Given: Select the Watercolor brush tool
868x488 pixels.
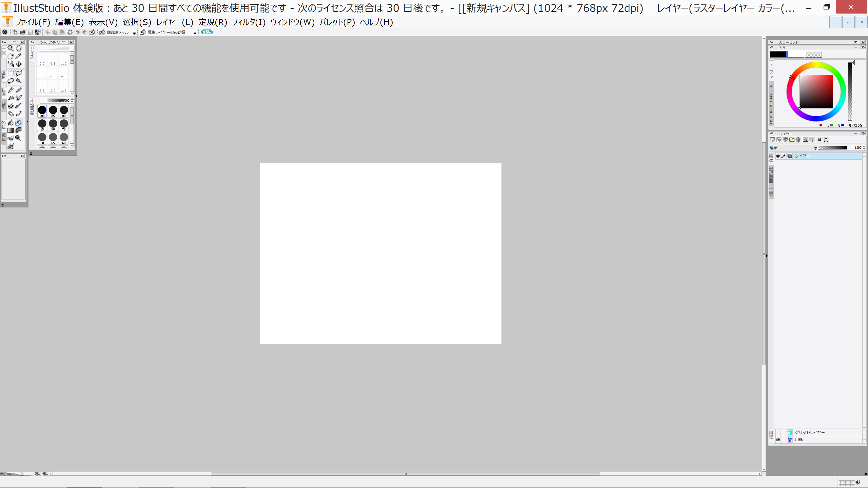Looking at the screenshot, I should pos(19,98).
